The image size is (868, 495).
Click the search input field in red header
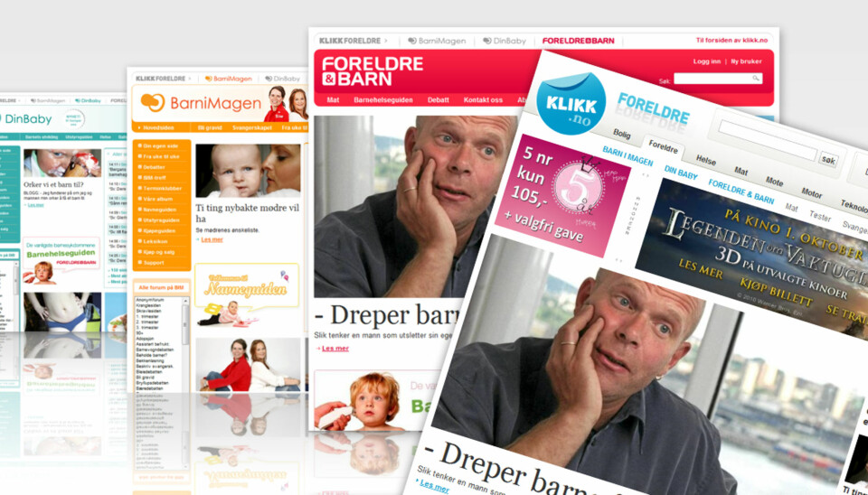point(717,79)
